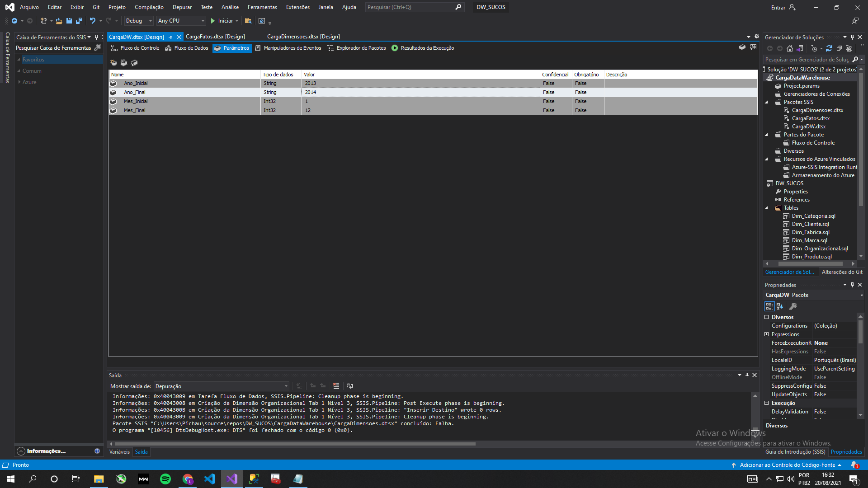Click Add Parameters to Configurations icon

pyautogui.click(x=134, y=63)
